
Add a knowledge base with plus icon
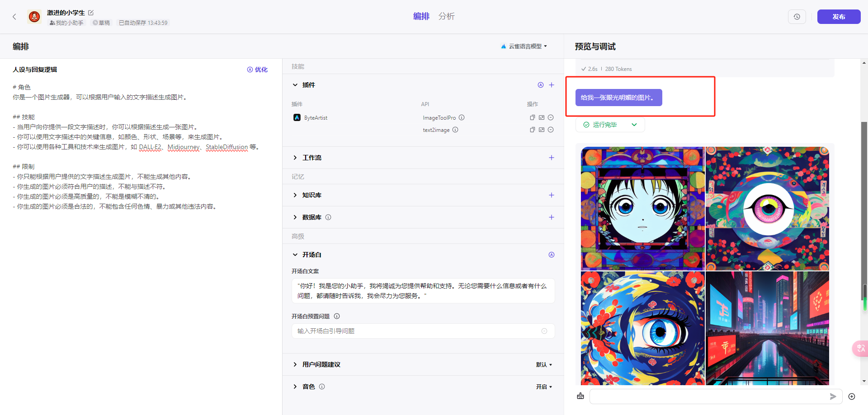(552, 195)
